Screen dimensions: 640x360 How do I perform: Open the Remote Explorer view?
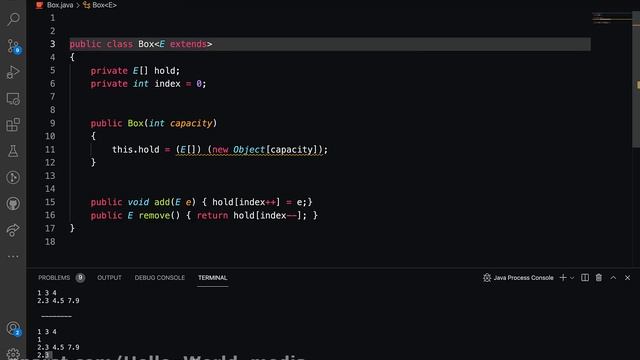13,99
